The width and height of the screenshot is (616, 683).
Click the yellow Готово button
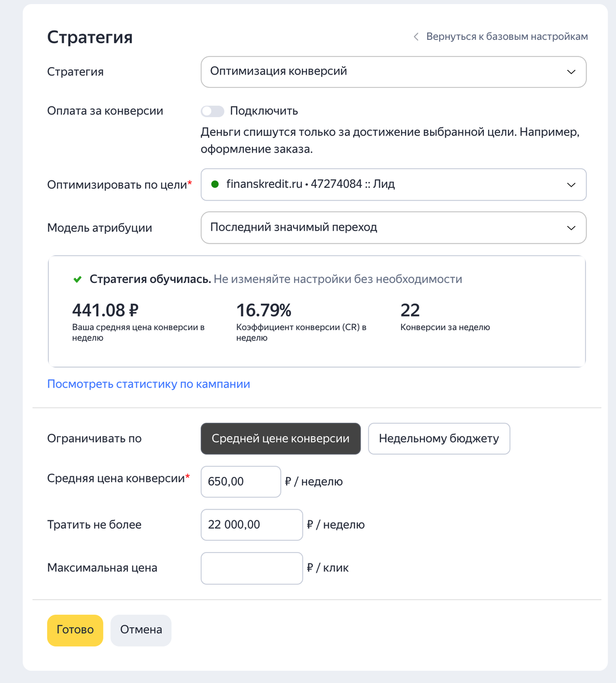tap(75, 630)
